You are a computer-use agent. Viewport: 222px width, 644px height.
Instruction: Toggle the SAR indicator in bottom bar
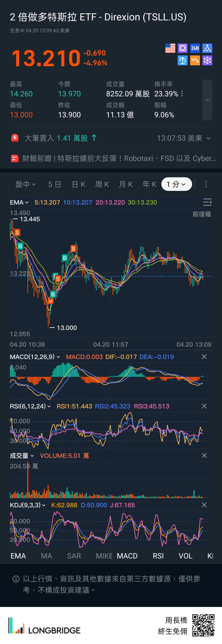coord(74,556)
